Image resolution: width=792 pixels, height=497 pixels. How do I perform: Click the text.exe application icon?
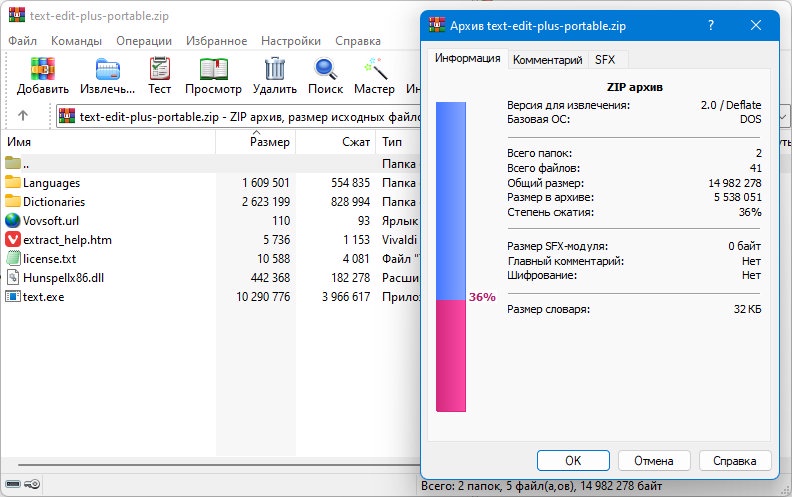[13, 296]
